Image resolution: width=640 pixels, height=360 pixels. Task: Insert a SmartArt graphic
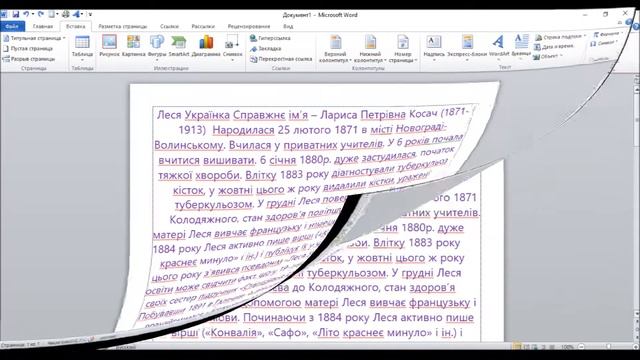178,46
